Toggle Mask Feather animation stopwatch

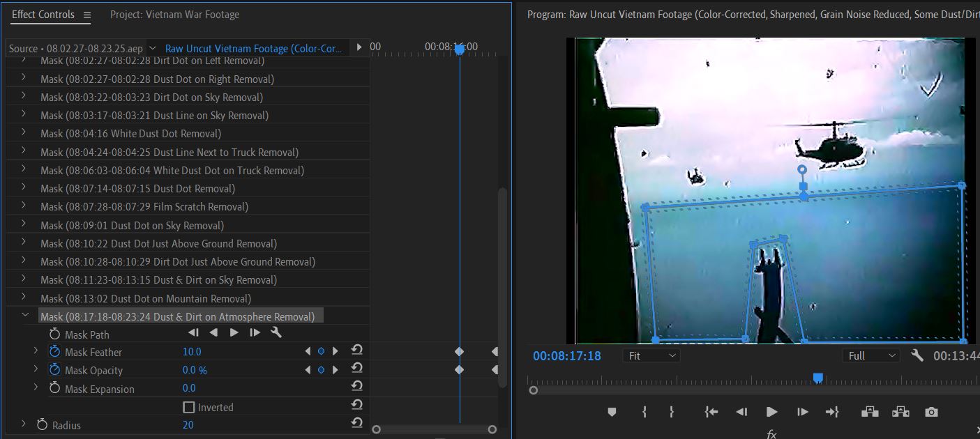54,351
